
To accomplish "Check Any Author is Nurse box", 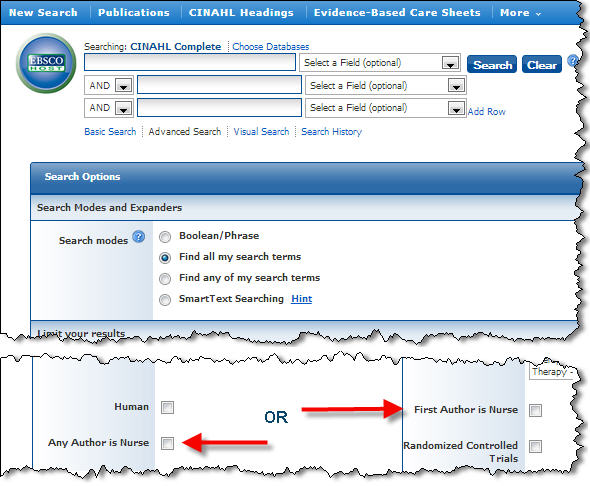I will click(167, 443).
